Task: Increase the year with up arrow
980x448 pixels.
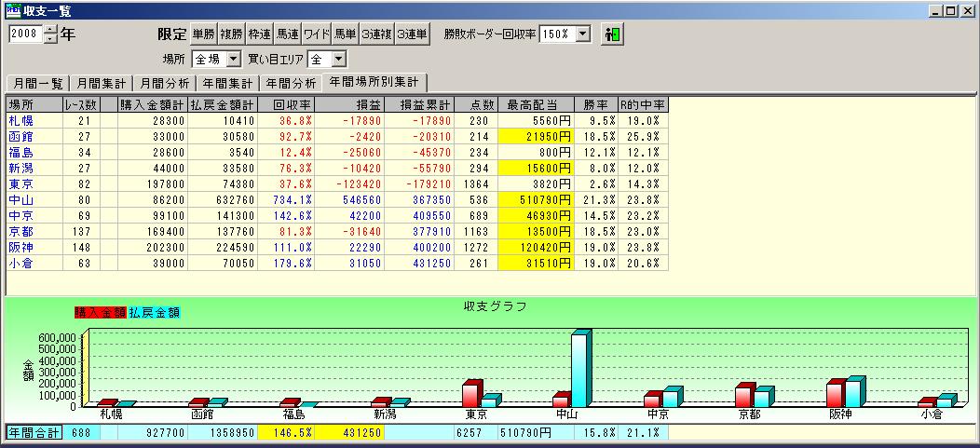Action: click(50, 30)
